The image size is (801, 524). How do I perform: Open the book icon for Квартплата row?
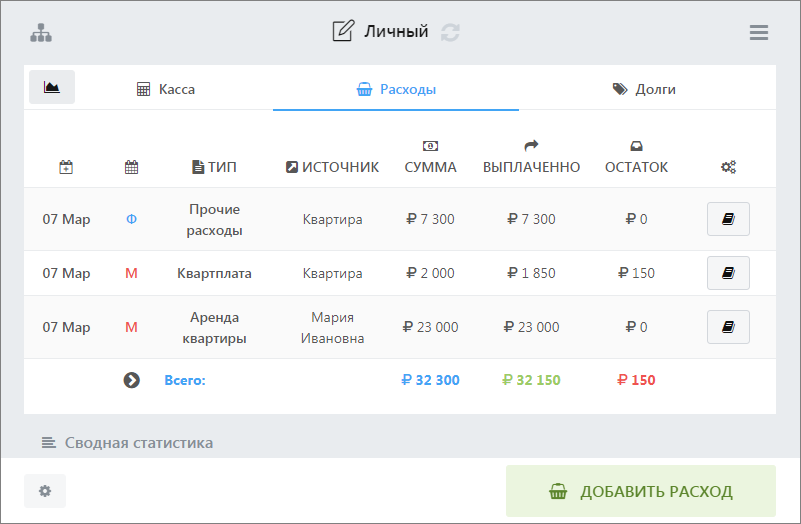click(728, 273)
